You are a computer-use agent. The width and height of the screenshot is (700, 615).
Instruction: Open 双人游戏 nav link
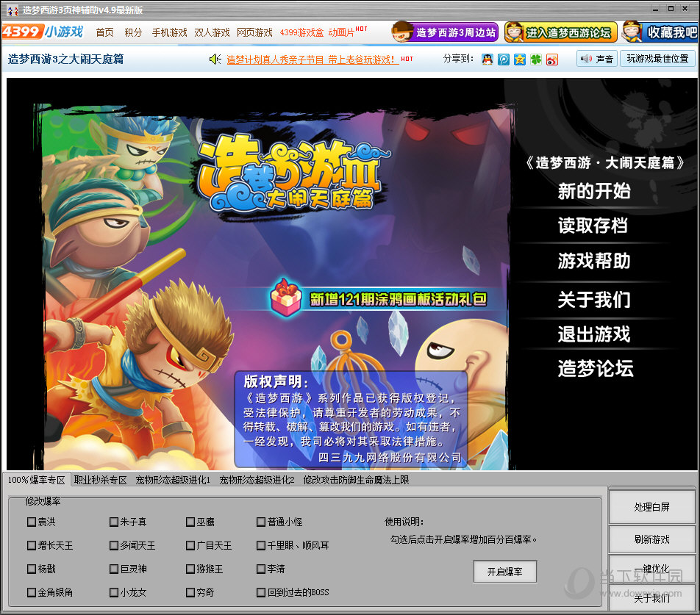point(212,32)
